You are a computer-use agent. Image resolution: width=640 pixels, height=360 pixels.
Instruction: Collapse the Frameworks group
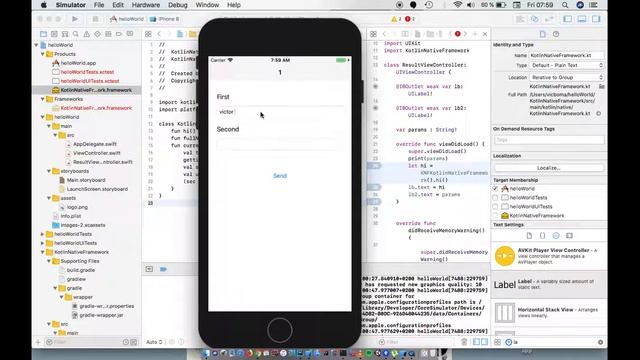(42, 99)
